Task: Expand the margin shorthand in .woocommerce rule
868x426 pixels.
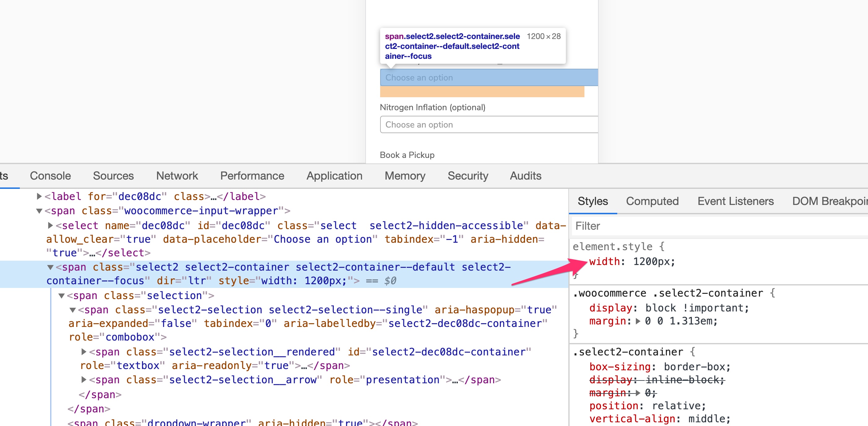Action: tap(638, 321)
